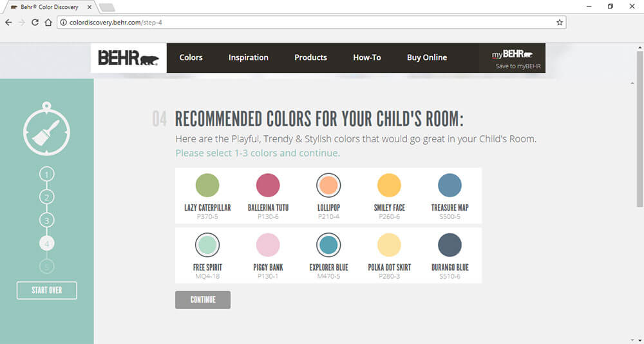Click color code MQ4-18

point(207,276)
